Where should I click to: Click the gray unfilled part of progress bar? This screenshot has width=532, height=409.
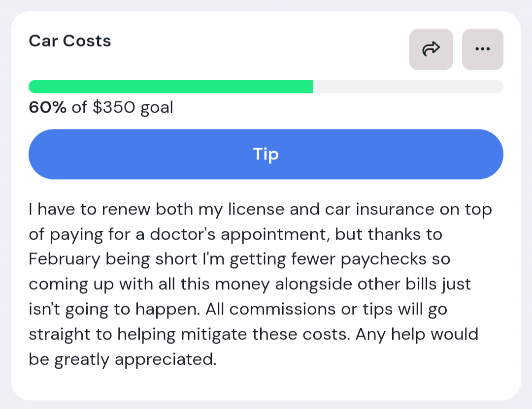[x=408, y=87]
